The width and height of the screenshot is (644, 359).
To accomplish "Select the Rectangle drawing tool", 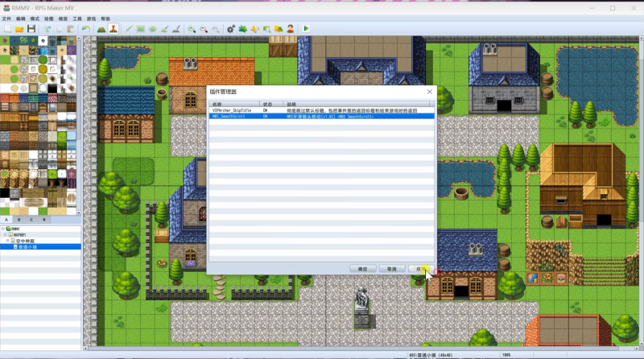I will [140, 29].
